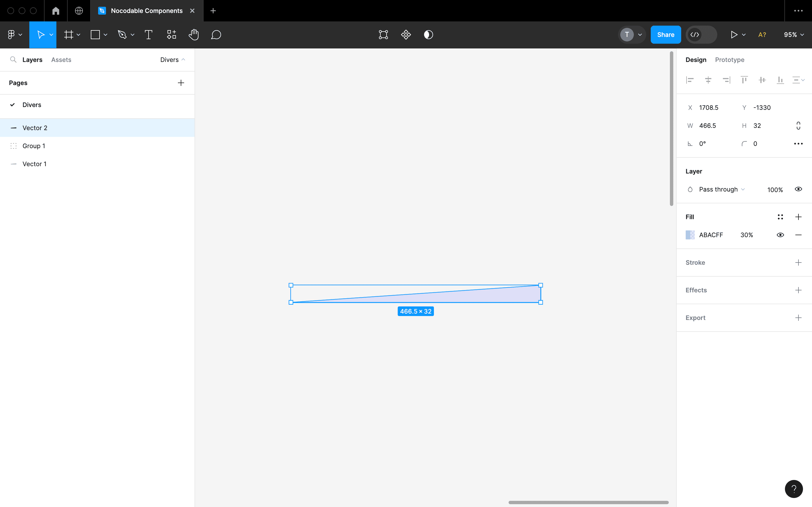The width and height of the screenshot is (812, 507).
Task: Click the ABACFF fill color swatch
Action: tap(690, 235)
